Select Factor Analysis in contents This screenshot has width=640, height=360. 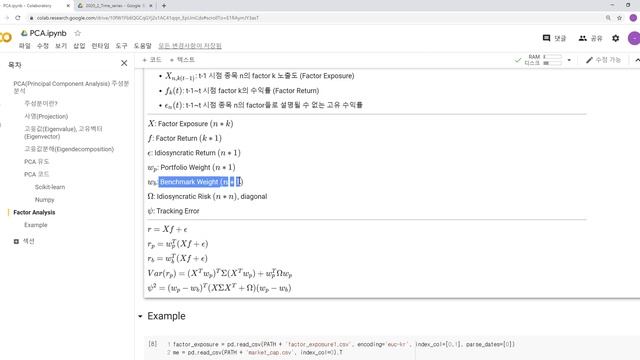coord(34,212)
